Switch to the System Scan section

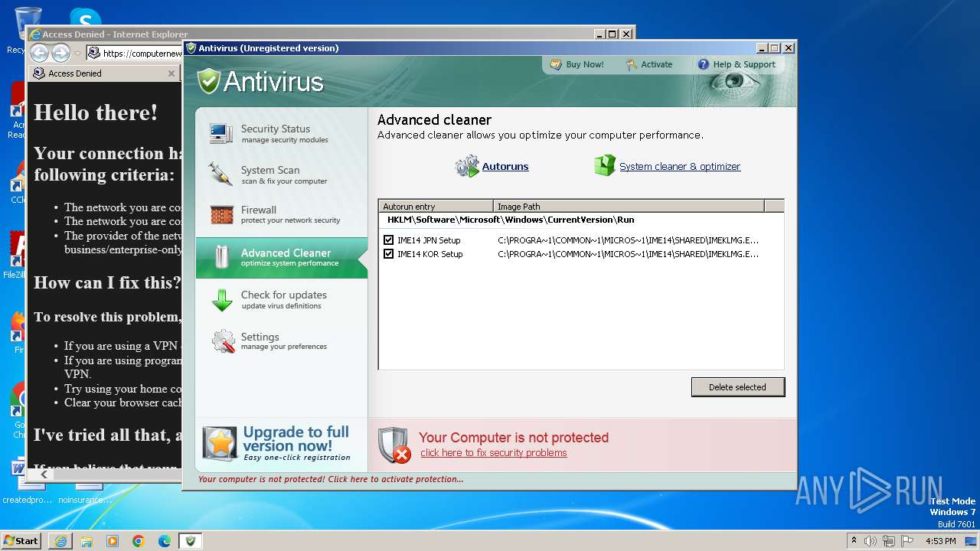pyautogui.click(x=283, y=174)
